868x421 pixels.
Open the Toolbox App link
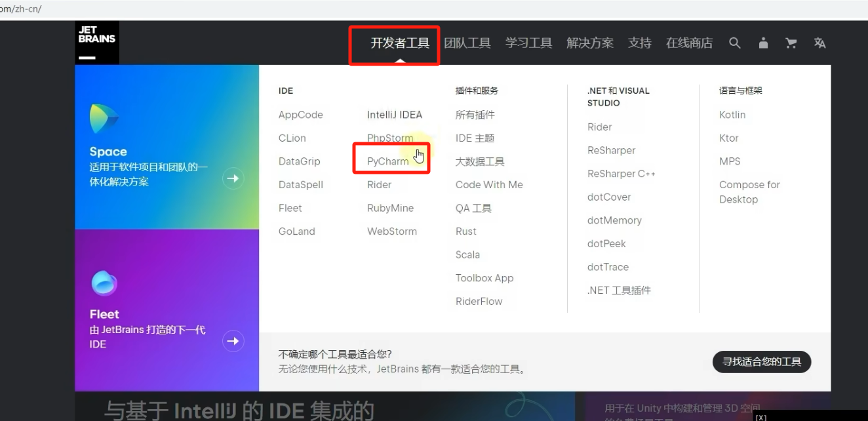pyautogui.click(x=484, y=278)
